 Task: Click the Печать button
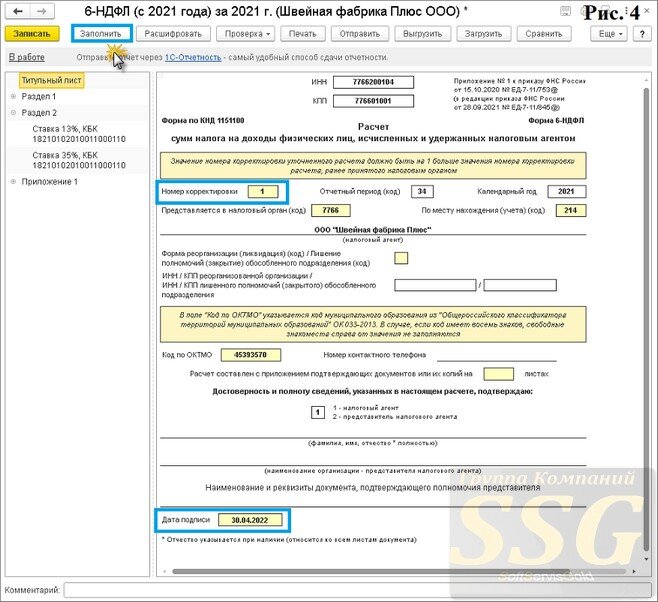point(302,34)
